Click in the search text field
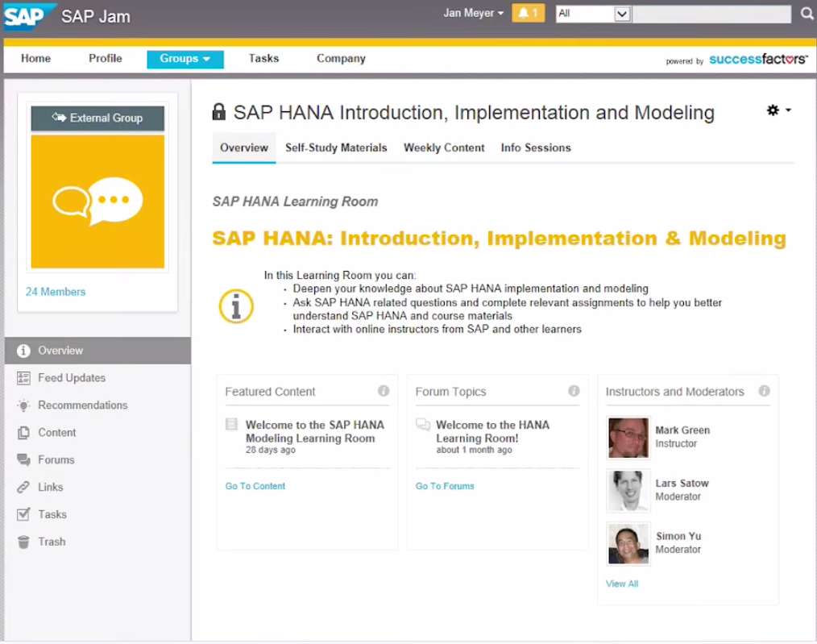Image resolution: width=817 pixels, height=644 pixels. [711, 14]
